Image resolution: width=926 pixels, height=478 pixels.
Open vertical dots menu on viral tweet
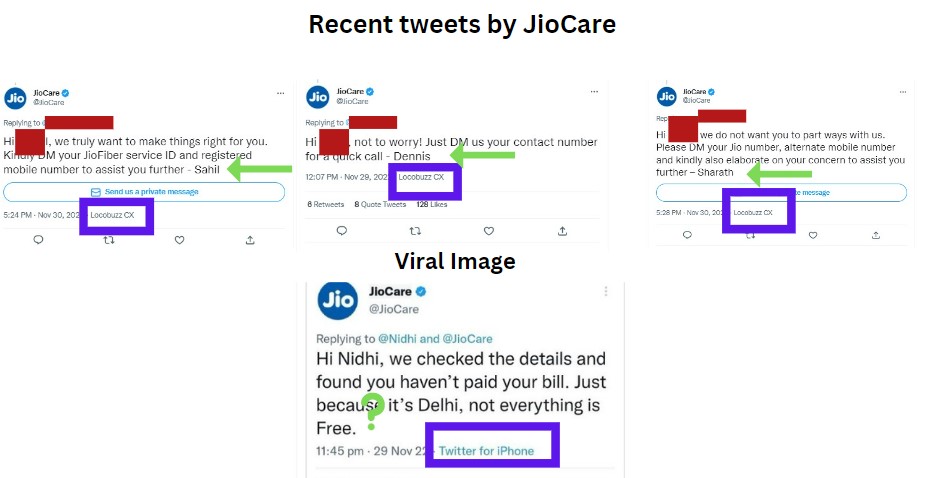click(x=606, y=292)
